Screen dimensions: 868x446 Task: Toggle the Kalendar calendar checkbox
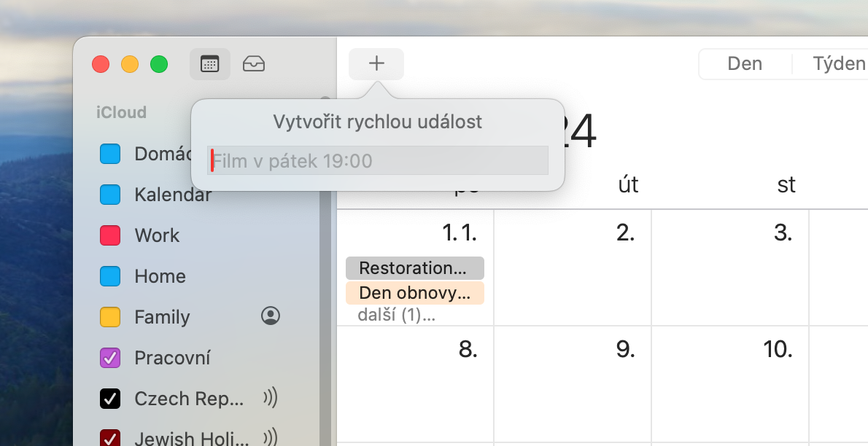click(110, 195)
